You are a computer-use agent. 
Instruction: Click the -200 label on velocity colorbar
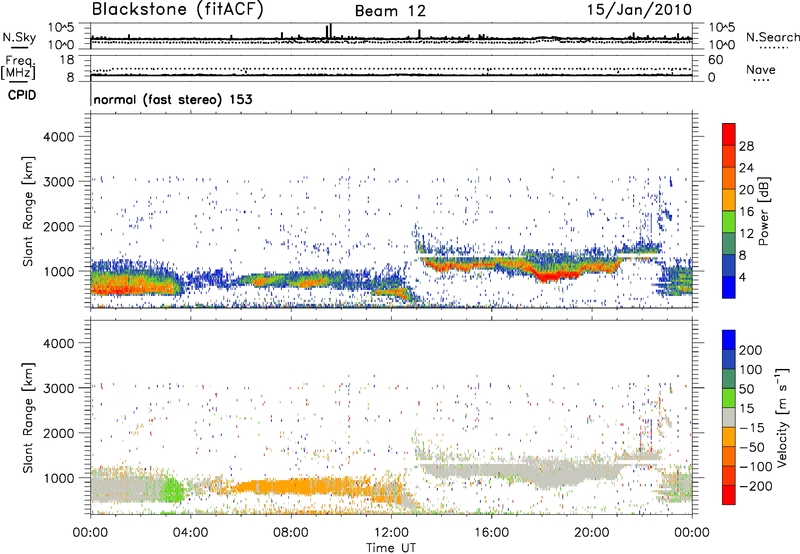[755, 486]
